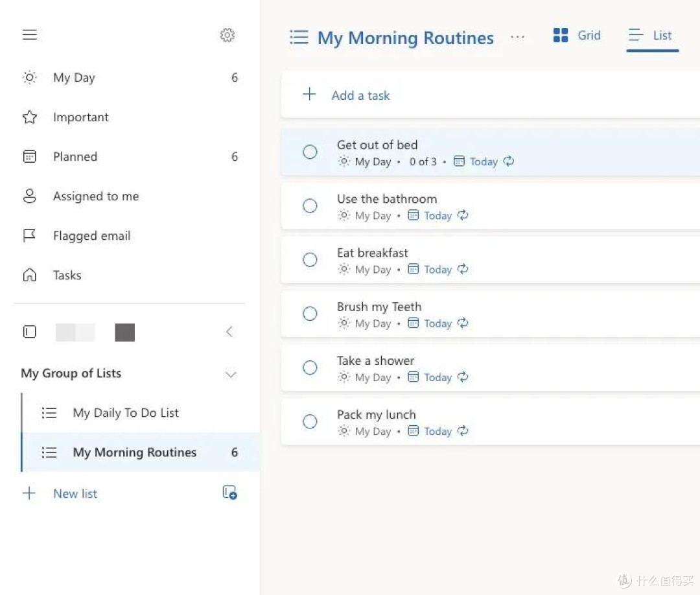Complete the Eat breakfast task
Screen dimensions: 700x595
tap(310, 260)
